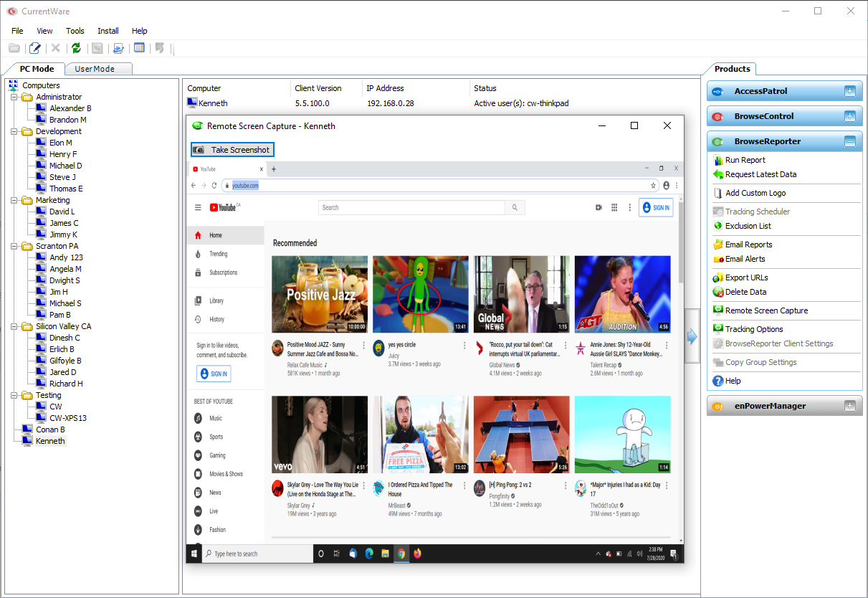This screenshot has height=598, width=868.
Task: Open the View menu
Action: click(44, 31)
